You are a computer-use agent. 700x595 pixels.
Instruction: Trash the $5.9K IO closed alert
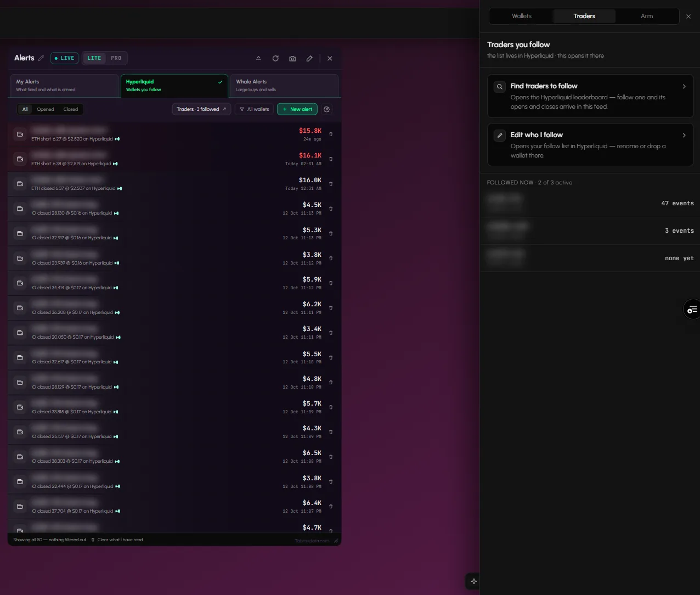pyautogui.click(x=331, y=283)
